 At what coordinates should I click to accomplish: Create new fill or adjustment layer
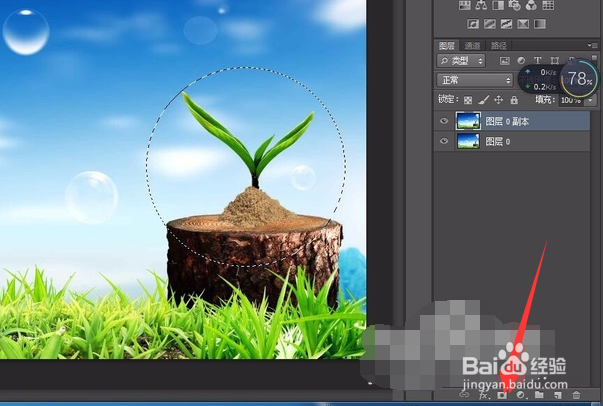[x=521, y=395]
